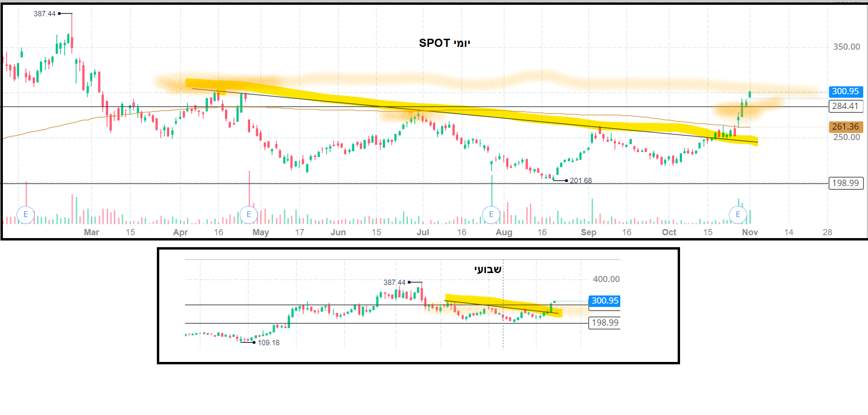Click the SPOT יומי chart title

tap(445, 43)
